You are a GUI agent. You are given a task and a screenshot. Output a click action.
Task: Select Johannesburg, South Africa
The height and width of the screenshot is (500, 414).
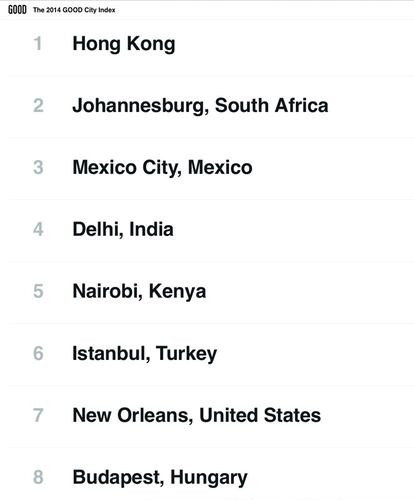click(200, 106)
